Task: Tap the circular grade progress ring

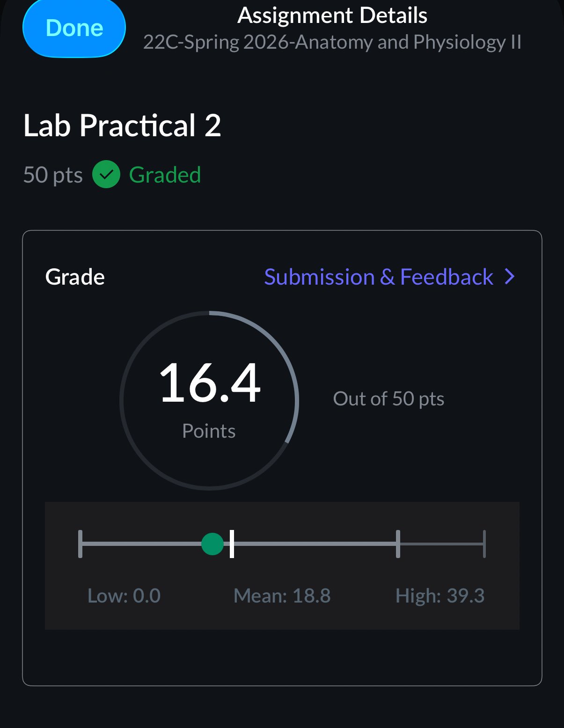Action: coord(291,370)
